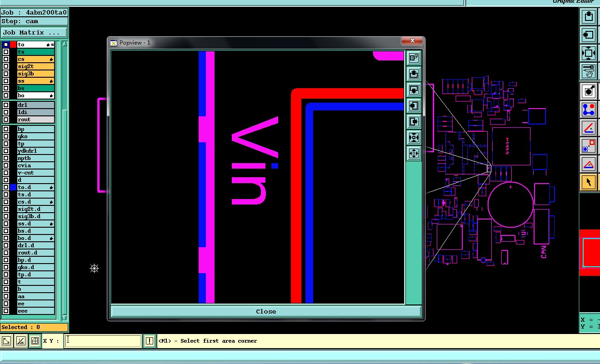Click the layer list scrollbar up arrow

pyautogui.click(x=65, y=44)
